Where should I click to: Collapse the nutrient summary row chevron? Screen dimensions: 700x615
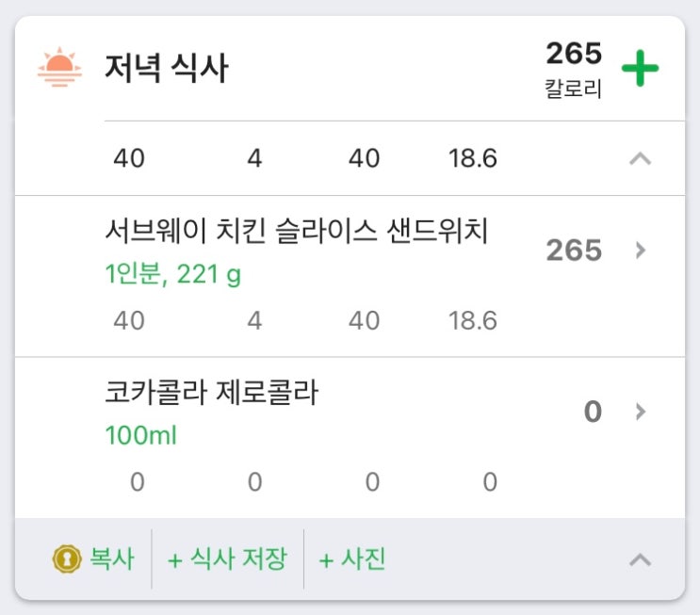click(x=640, y=159)
